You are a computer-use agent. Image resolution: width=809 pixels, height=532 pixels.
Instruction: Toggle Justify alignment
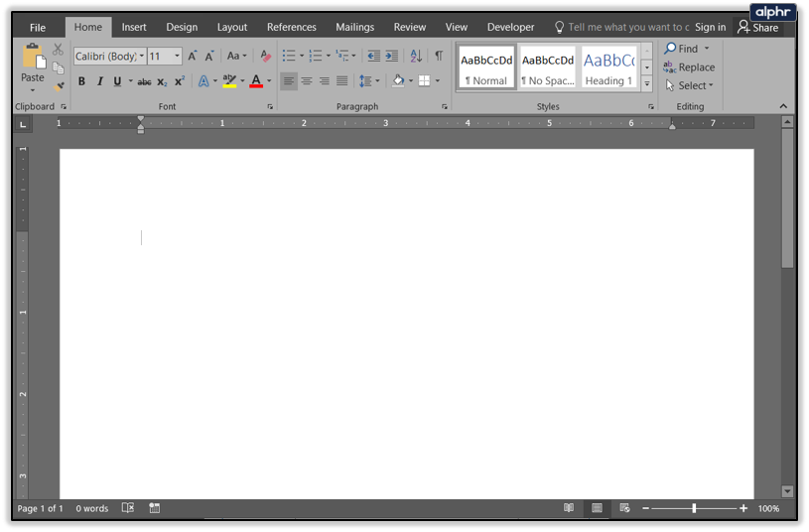click(x=342, y=81)
